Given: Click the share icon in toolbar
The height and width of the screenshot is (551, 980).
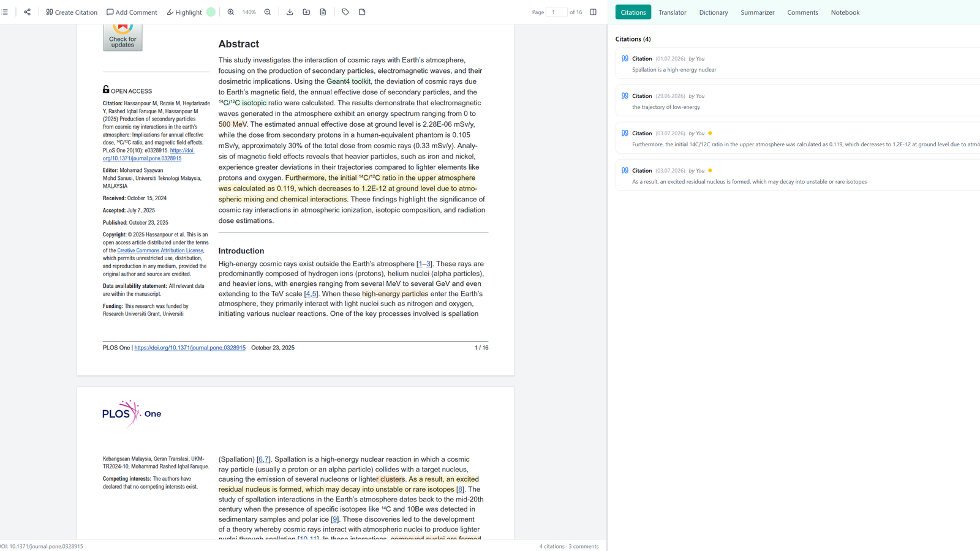Looking at the screenshot, I should tap(28, 12).
